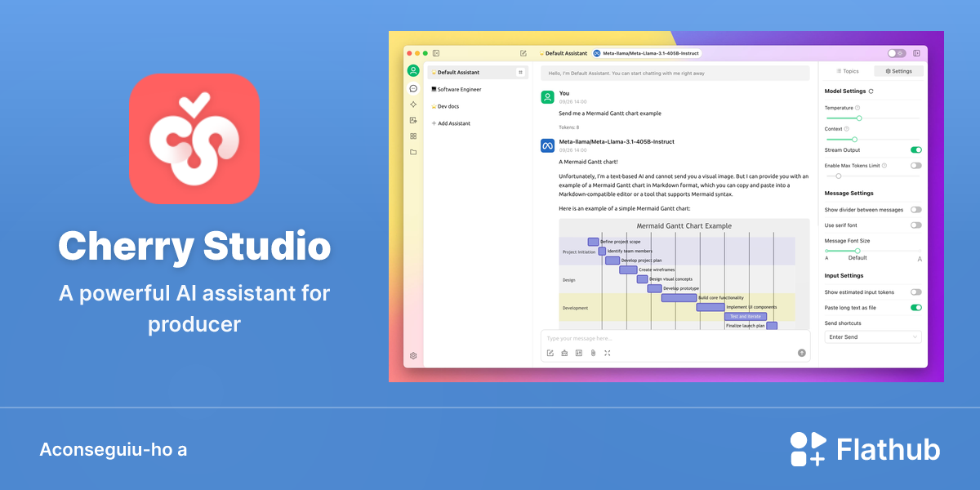Toggle Show estimated input tokens
Viewport: 980px width, 490px height.
click(916, 292)
